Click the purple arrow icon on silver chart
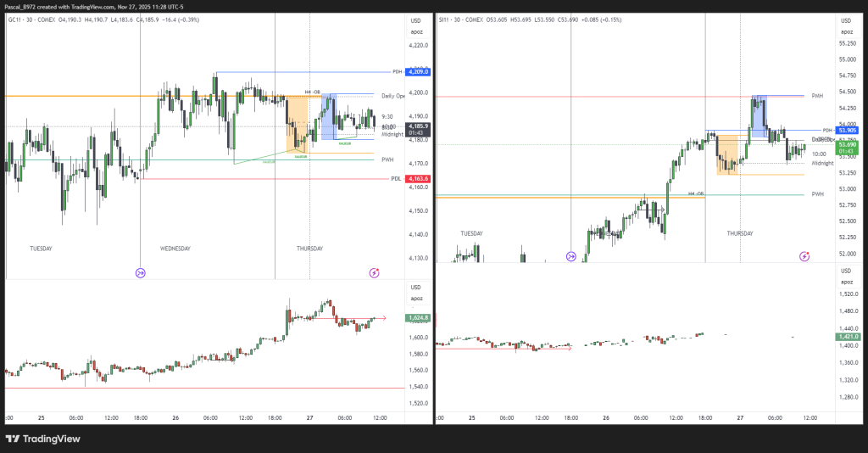 (571, 256)
